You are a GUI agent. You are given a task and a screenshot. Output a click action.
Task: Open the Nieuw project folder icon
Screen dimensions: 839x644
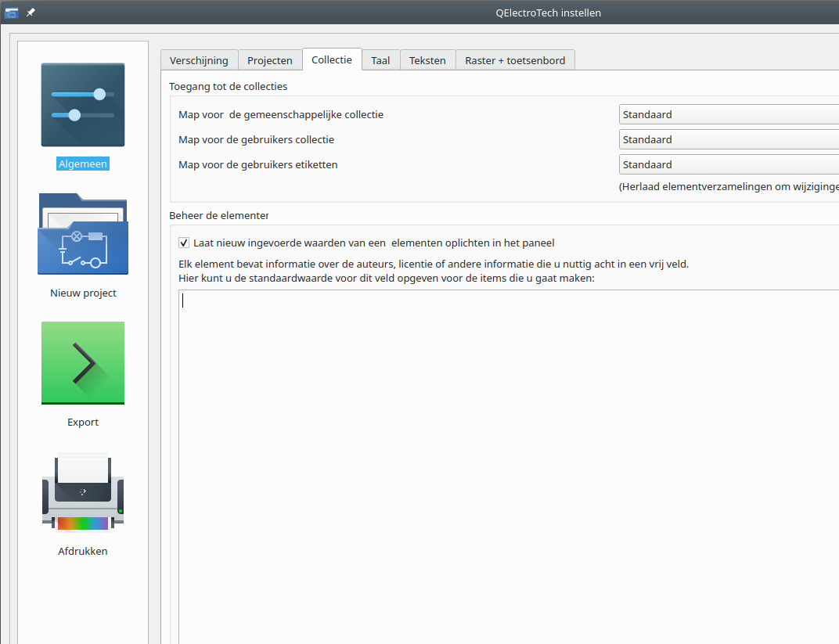coord(83,234)
